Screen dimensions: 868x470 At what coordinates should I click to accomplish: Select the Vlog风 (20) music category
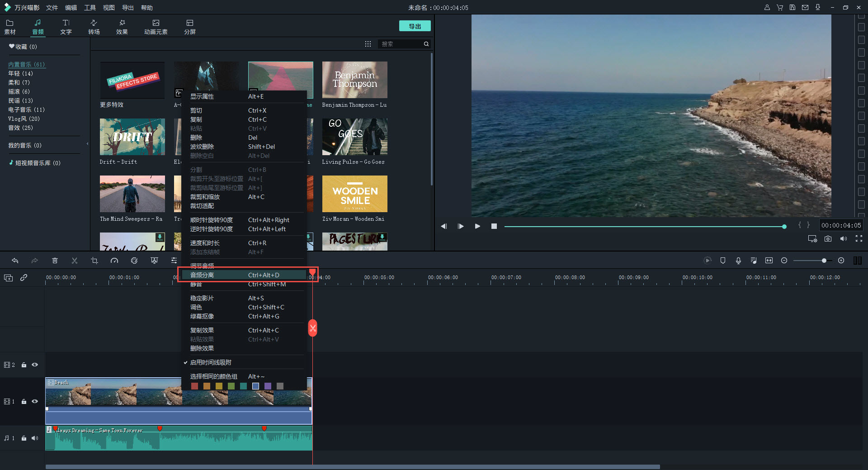[x=24, y=119]
